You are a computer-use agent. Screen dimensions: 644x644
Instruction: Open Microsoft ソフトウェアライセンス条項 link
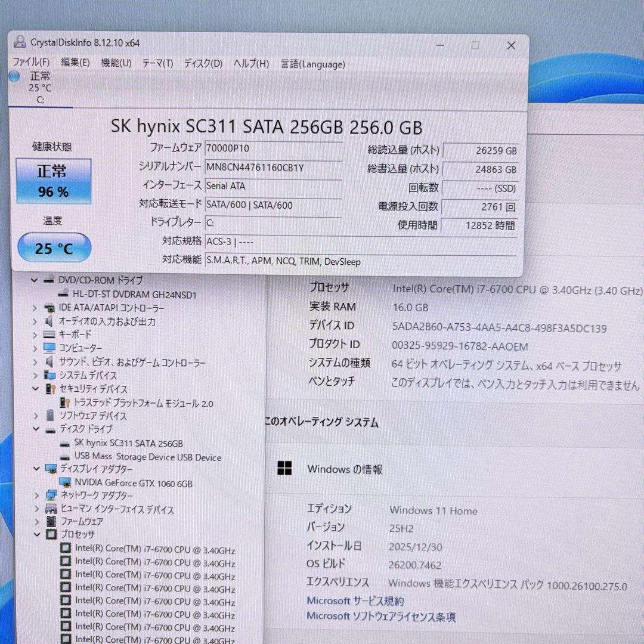click(381, 616)
